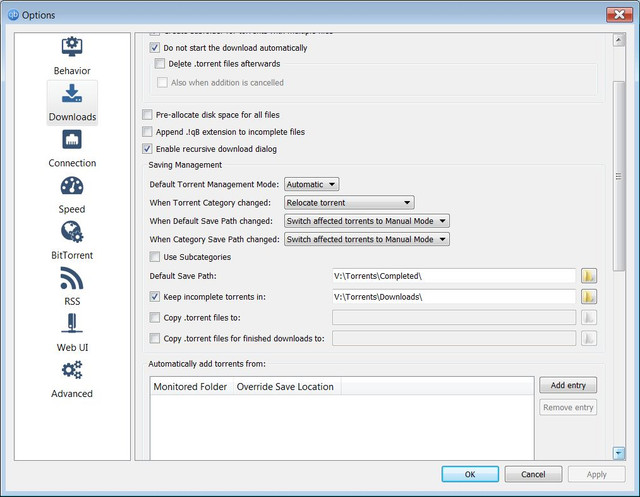Screen dimensions: 640x497
Task: Browse folder for Default Save Path
Action: 589,276
